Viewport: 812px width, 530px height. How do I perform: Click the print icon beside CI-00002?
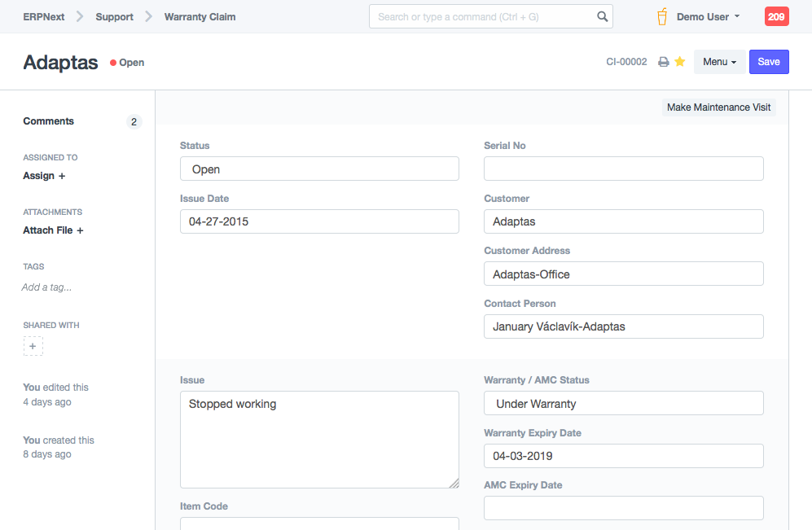pyautogui.click(x=664, y=62)
